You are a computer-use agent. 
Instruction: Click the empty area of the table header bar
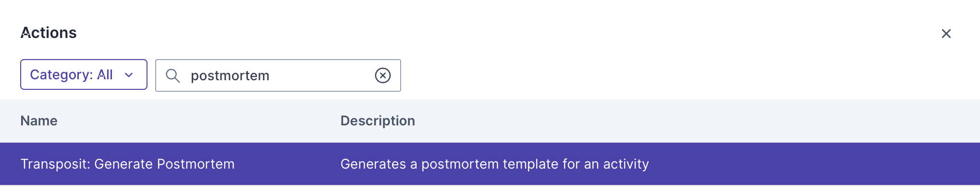click(673, 121)
